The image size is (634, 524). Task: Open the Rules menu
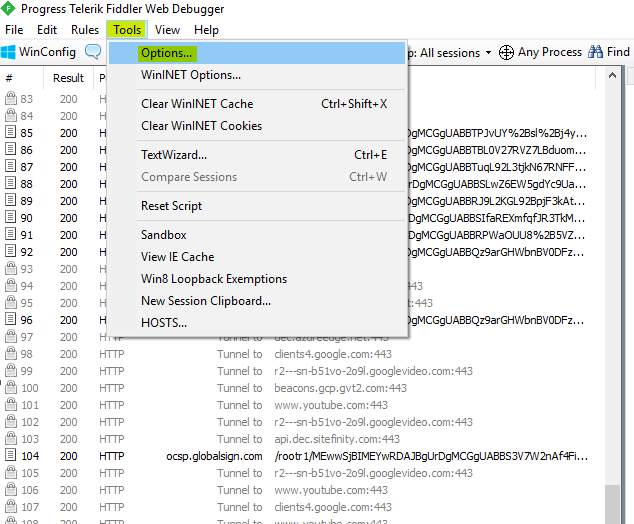click(85, 30)
